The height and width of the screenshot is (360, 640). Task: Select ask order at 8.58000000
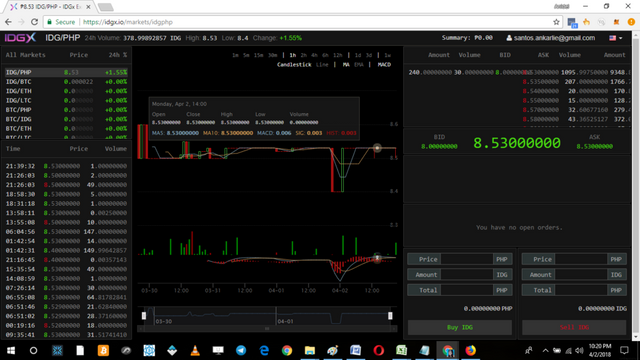pos(577,119)
